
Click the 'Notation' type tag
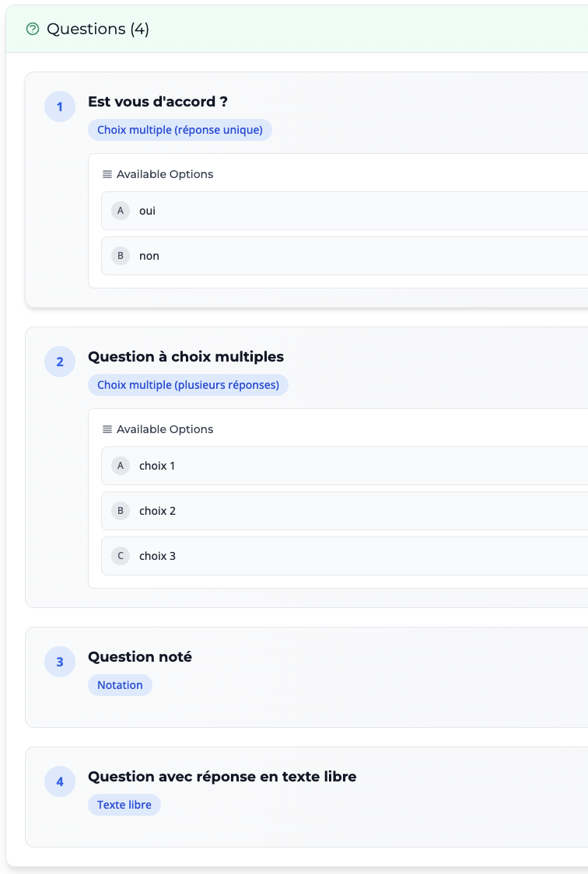pos(120,685)
